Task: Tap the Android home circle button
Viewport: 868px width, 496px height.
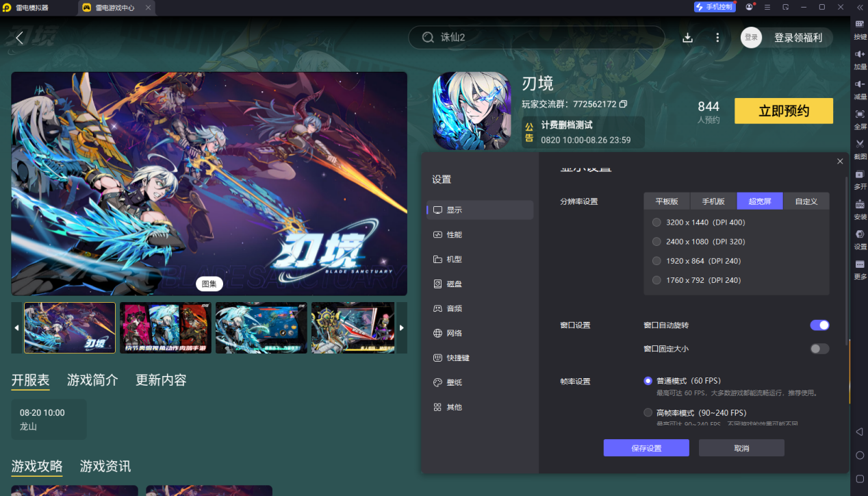Action: coord(860,455)
